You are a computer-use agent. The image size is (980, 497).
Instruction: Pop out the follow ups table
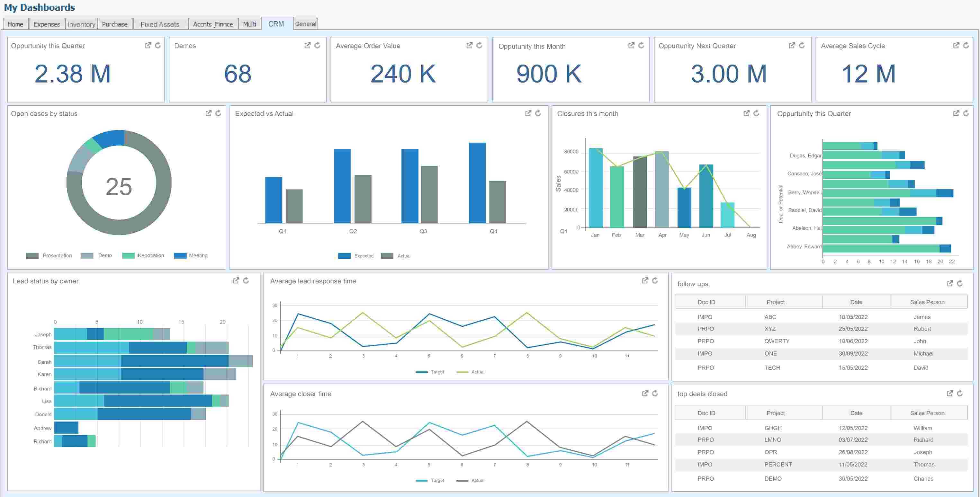(949, 283)
